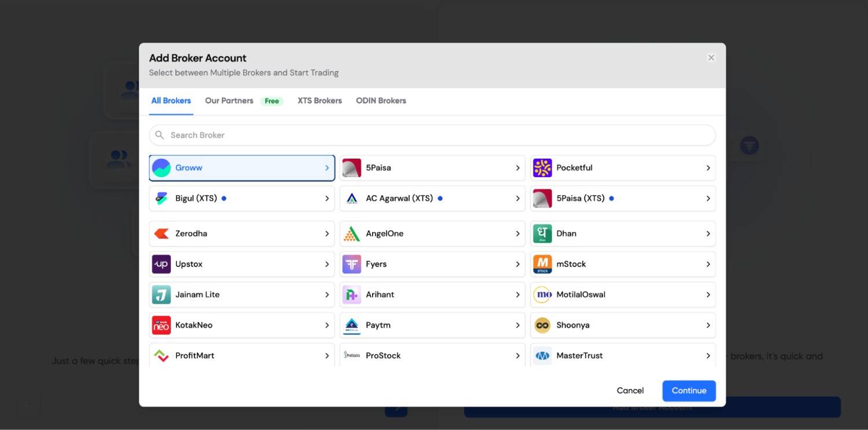This screenshot has height=430, width=868.
Task: Select the Bigul (XTS) broker name
Action: point(196,199)
